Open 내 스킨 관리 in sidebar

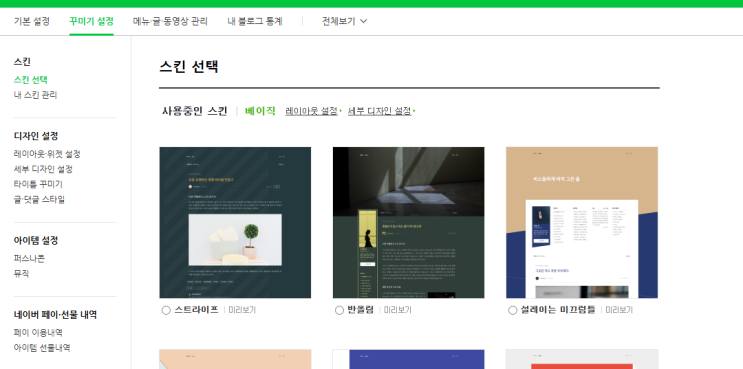(36, 95)
